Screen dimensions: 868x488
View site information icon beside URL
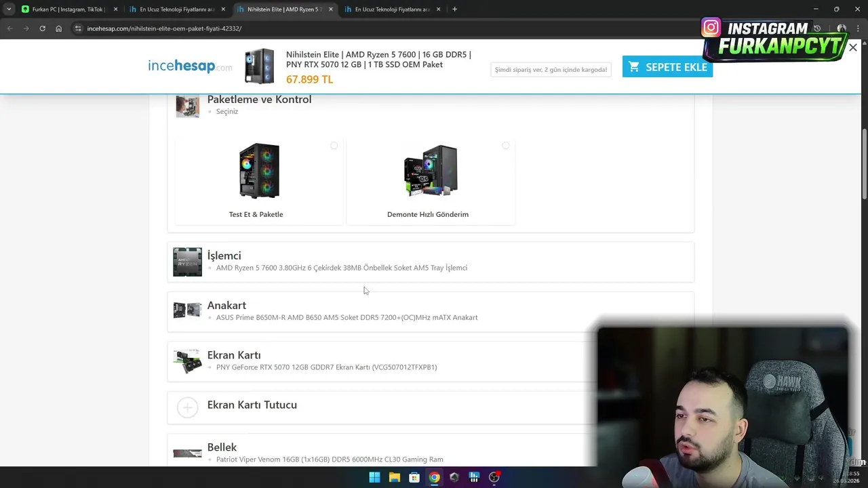pos(78,28)
